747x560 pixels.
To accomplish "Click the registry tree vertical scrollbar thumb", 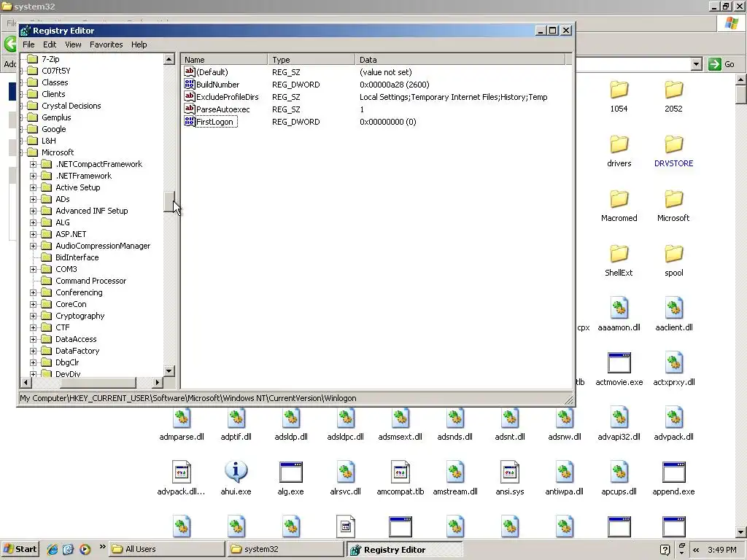I will click(x=169, y=201).
